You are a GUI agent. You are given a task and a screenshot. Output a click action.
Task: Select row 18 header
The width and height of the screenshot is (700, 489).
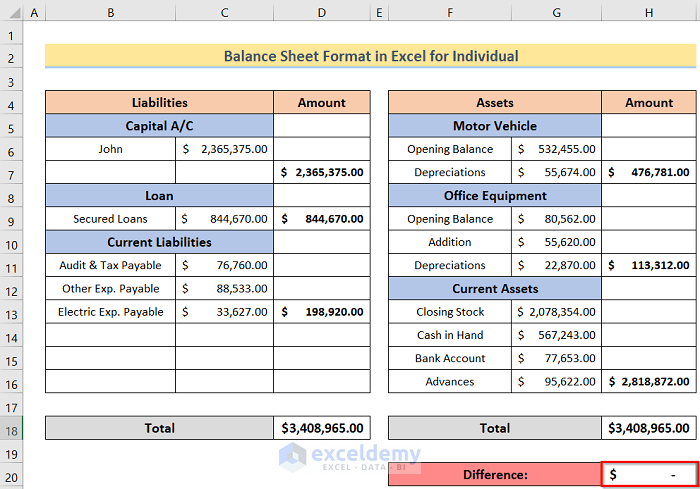10,428
